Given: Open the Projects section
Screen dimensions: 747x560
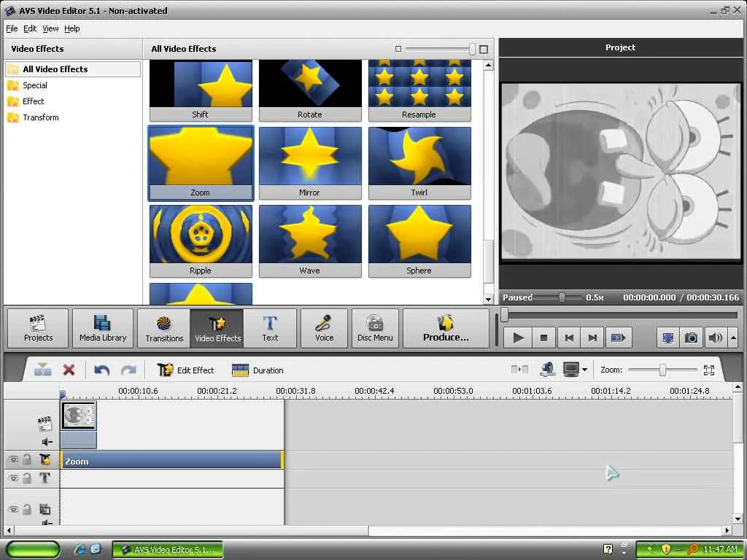Looking at the screenshot, I should 38,329.
